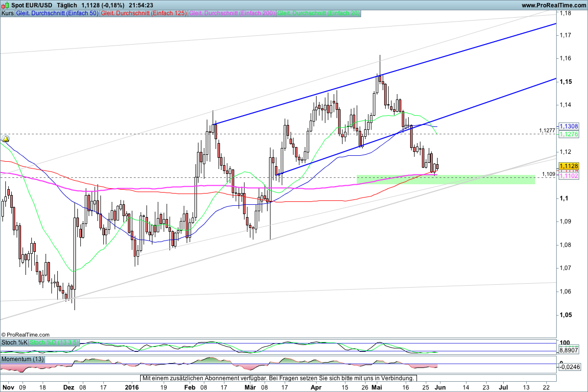Click the Täglich timeframe label

pos(67,5)
